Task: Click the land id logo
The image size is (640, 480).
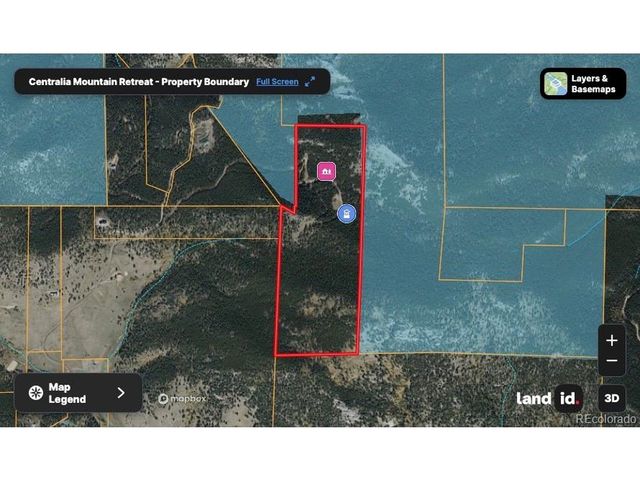Action: pyautogui.click(x=549, y=398)
